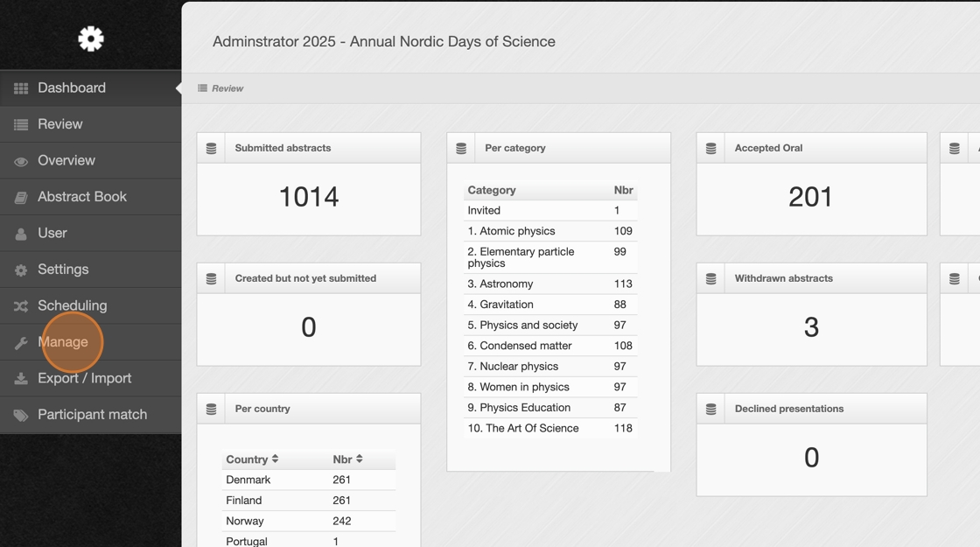Click database icon on Accepted Oral card

click(x=710, y=148)
